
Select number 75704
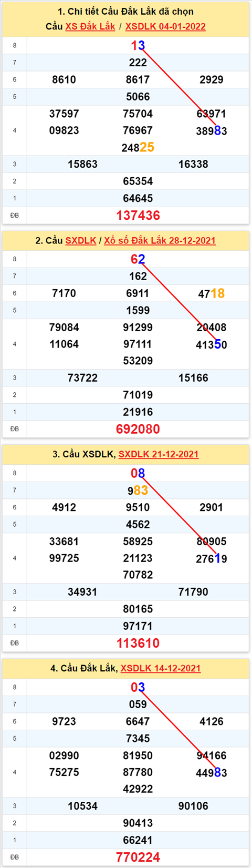pos(138,114)
